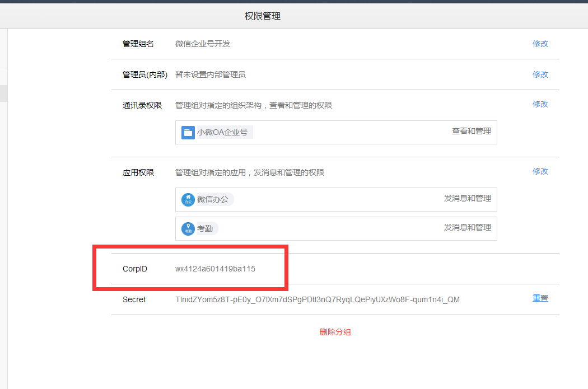588x389 pixels.
Task: Click the blue folder icon for 小微OA企业号
Action: point(188,132)
